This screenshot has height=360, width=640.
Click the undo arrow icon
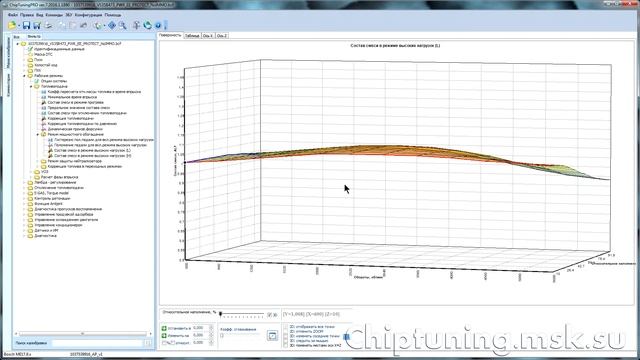pyautogui.click(x=84, y=25)
